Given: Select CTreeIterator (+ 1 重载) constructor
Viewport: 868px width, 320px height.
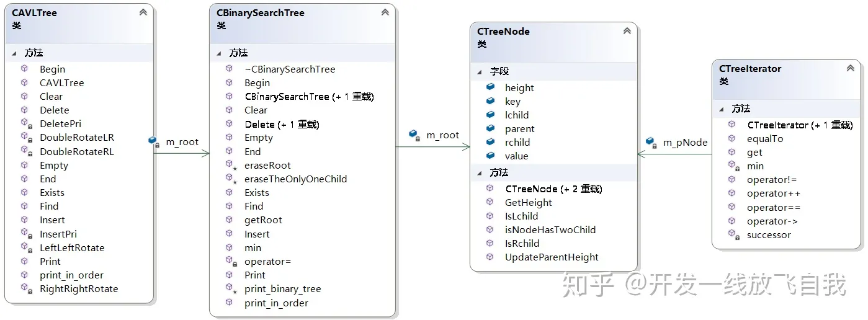Looking at the screenshot, I should pyautogui.click(x=800, y=125).
